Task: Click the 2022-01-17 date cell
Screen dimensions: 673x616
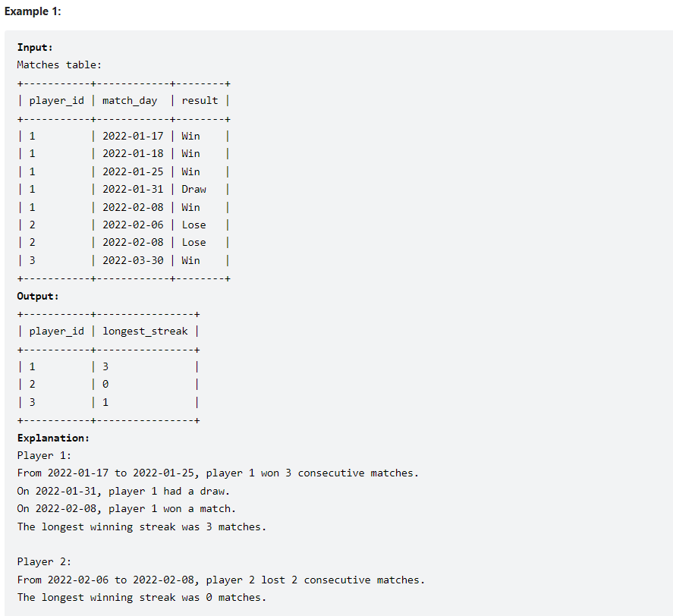Action: (133, 136)
